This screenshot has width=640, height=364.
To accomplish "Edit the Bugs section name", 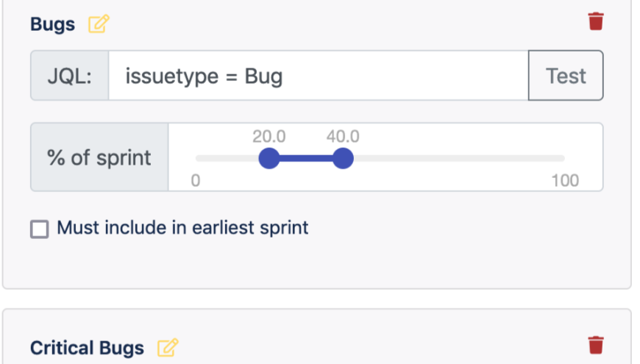I will (99, 24).
